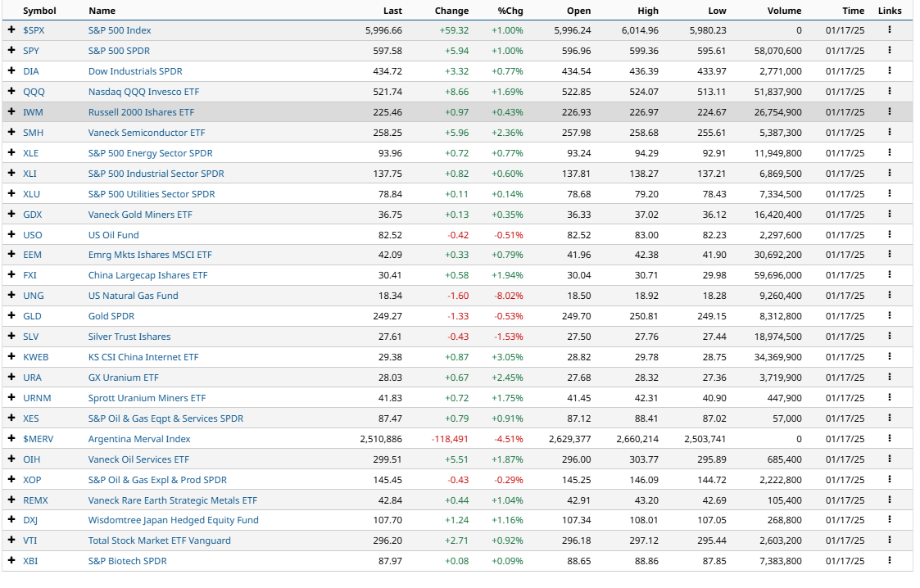Open Argentina Merval Index name link
This screenshot has width=920, height=588.
[138, 439]
